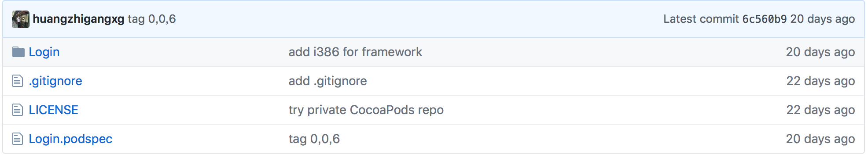Open latest commit hash 6c560b9
868x158 pixels.
pos(764,19)
